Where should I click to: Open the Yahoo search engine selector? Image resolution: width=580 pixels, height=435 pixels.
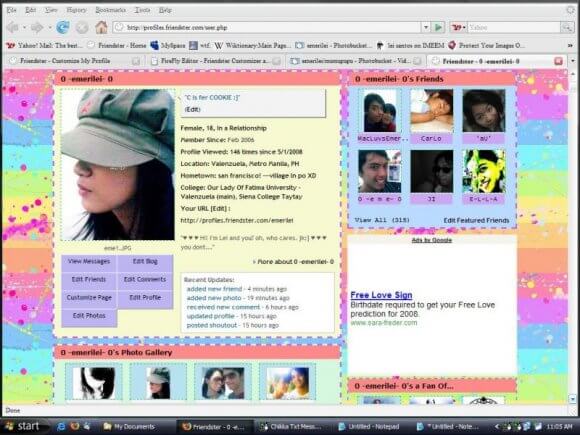[x=459, y=27]
